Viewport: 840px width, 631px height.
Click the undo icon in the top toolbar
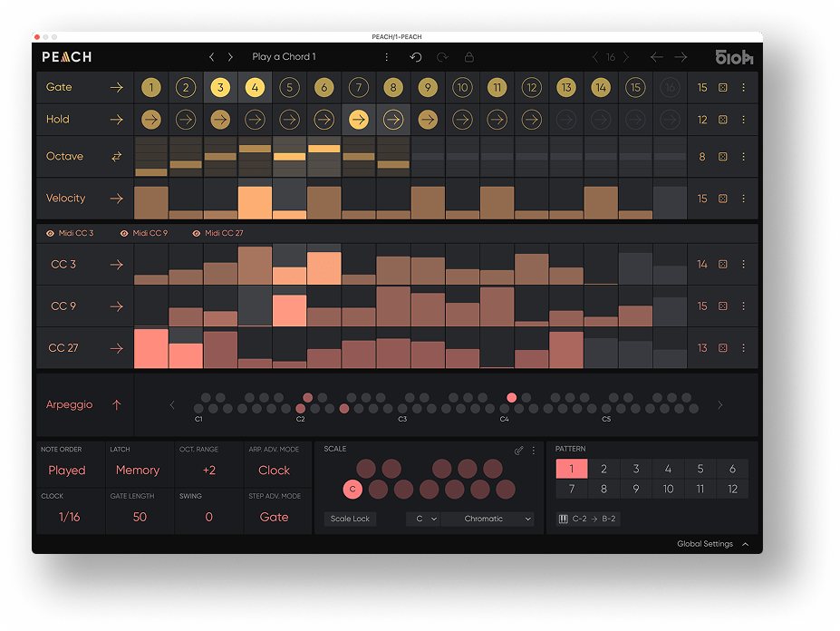click(416, 56)
